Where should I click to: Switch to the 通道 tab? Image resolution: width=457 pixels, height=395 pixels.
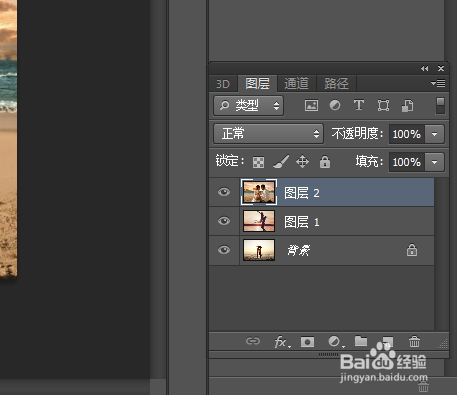click(x=296, y=83)
